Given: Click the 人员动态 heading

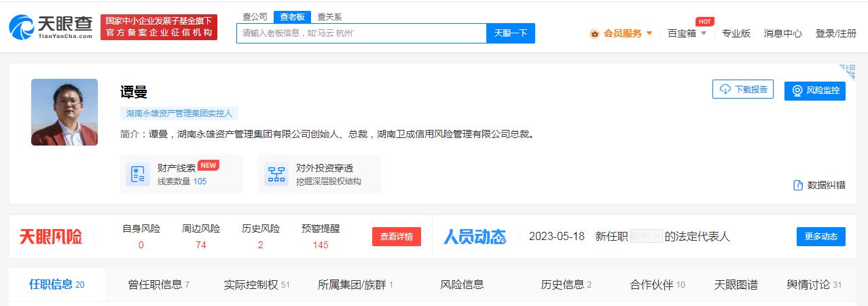Looking at the screenshot, I should pyautogui.click(x=475, y=237).
